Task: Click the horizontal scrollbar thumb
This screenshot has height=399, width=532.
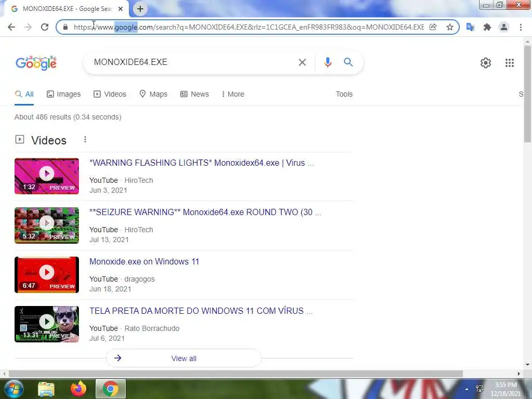Action: (236, 374)
